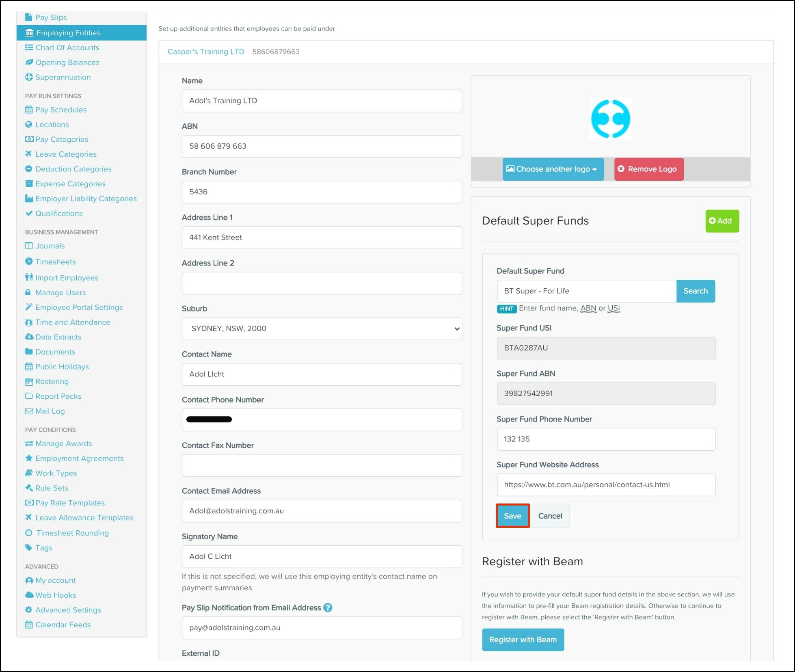Expand the Suburb dropdown showing SYDNEY, NSW, 2000
This screenshot has width=795, height=672.
pos(322,328)
